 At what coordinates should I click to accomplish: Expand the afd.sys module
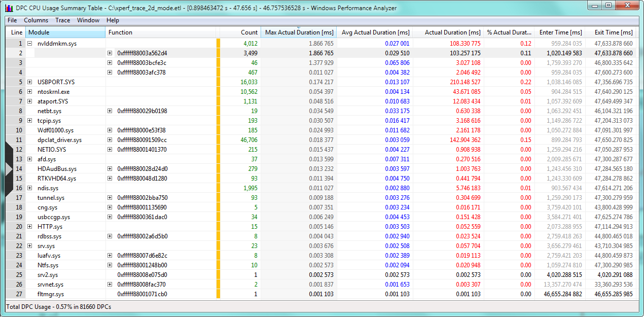click(29, 159)
